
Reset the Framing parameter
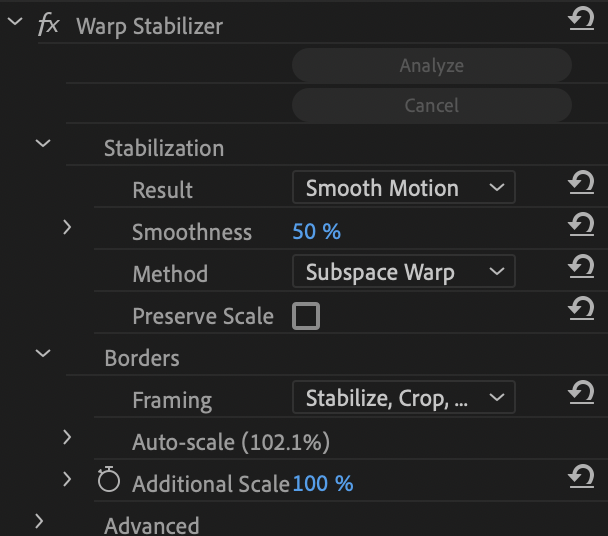581,393
